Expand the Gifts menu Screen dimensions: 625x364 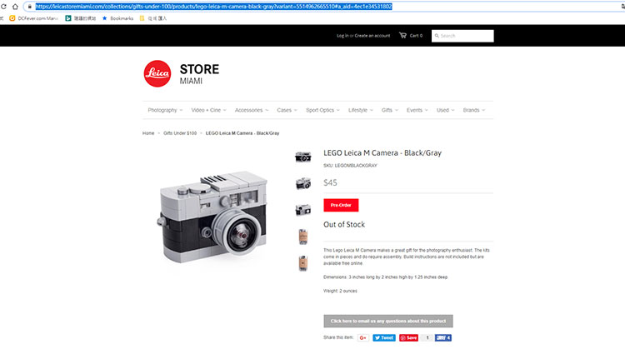389,110
